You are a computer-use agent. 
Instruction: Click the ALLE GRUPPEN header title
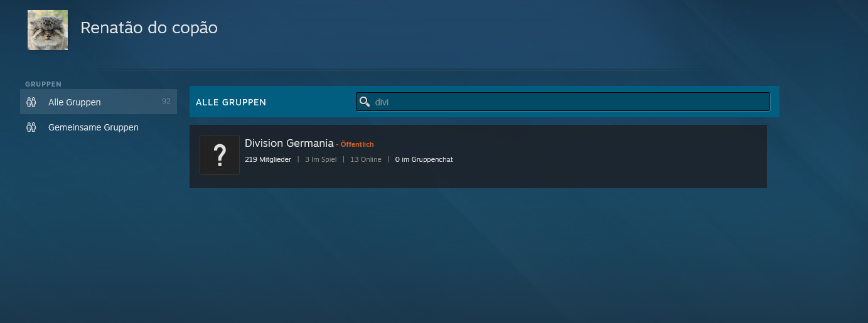tap(231, 102)
